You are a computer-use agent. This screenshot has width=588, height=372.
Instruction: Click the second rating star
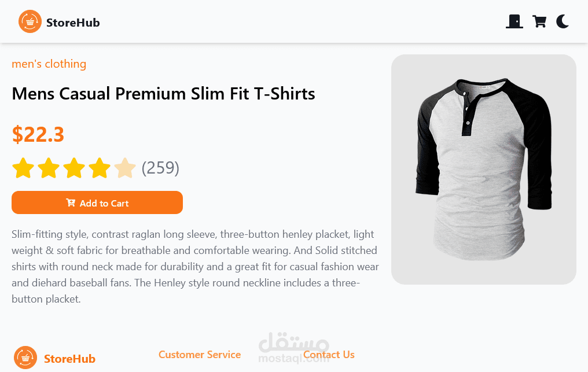pos(49,168)
